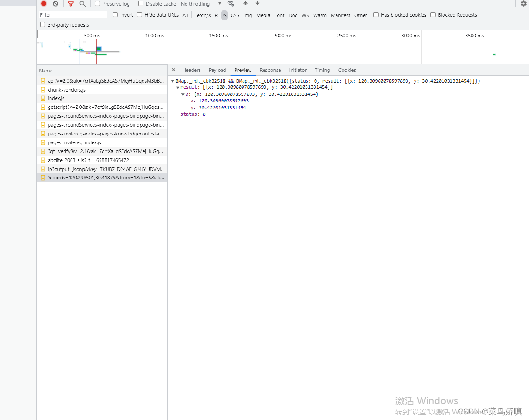Collapse the result array in Preview
Image resolution: width=529 pixels, height=420 pixels.
point(177,87)
